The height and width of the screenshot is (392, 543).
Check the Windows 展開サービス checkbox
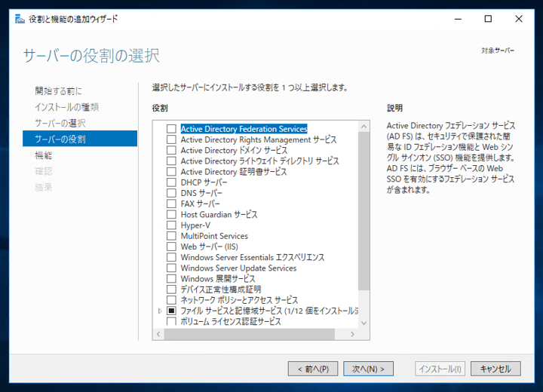click(x=171, y=279)
